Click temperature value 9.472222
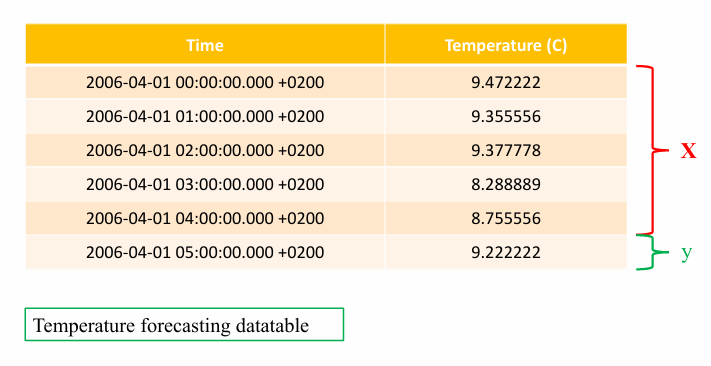 (x=506, y=82)
